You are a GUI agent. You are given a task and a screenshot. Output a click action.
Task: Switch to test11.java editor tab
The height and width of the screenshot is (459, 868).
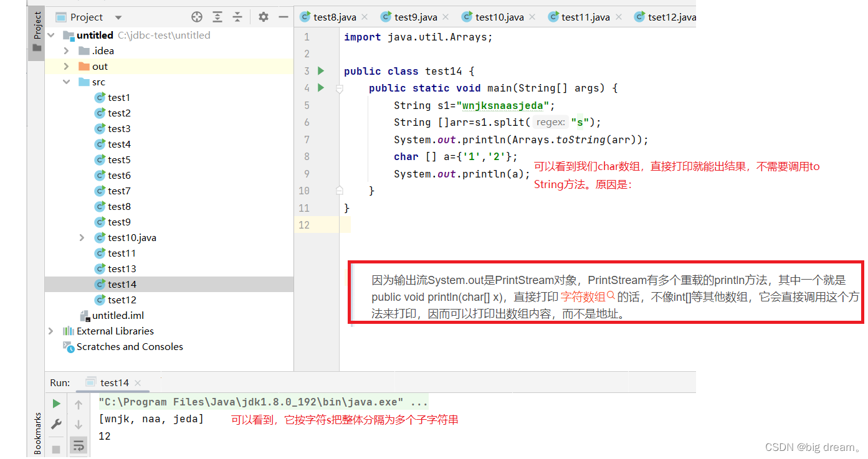[x=585, y=17]
